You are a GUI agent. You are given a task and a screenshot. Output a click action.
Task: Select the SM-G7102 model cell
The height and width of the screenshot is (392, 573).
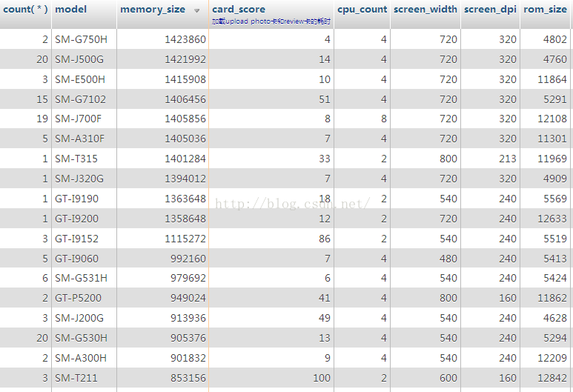[x=80, y=99]
